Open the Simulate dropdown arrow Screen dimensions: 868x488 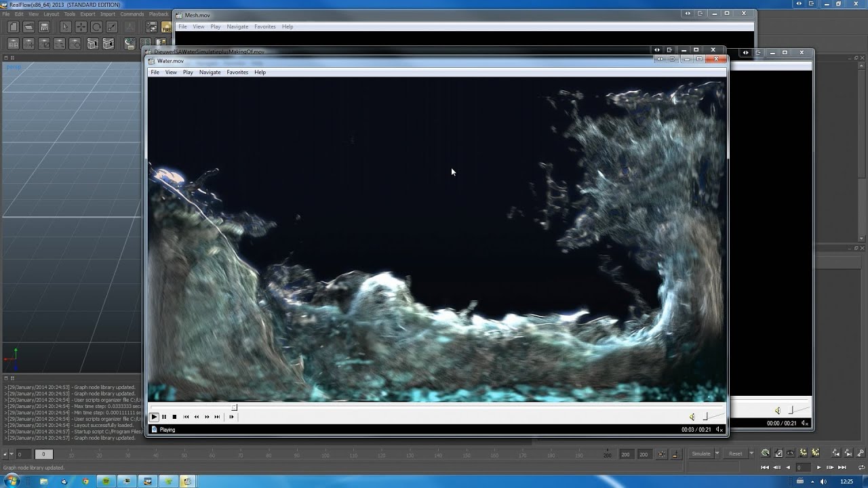click(x=717, y=453)
